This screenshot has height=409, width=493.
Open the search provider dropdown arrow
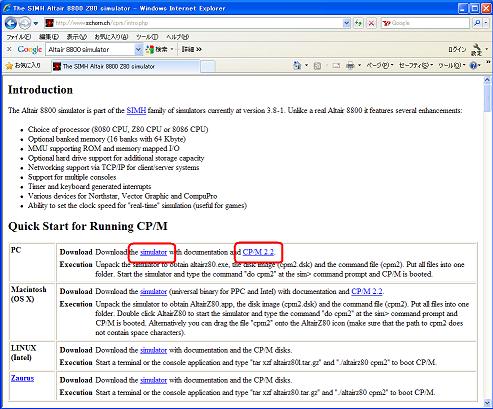486,23
